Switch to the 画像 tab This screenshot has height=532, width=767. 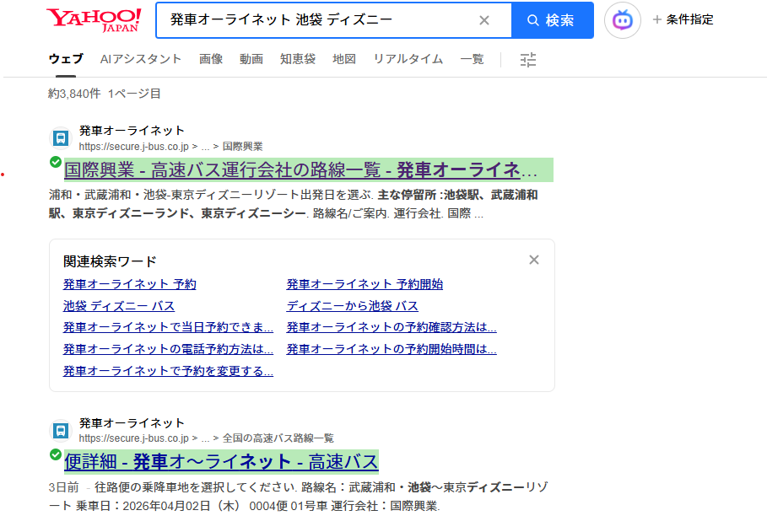point(210,59)
